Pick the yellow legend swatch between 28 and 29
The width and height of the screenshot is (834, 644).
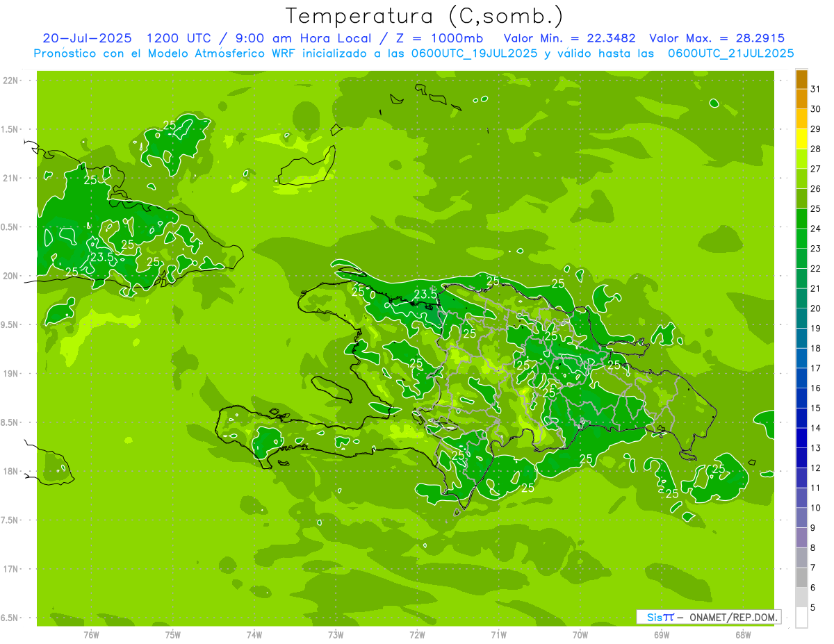(801, 139)
